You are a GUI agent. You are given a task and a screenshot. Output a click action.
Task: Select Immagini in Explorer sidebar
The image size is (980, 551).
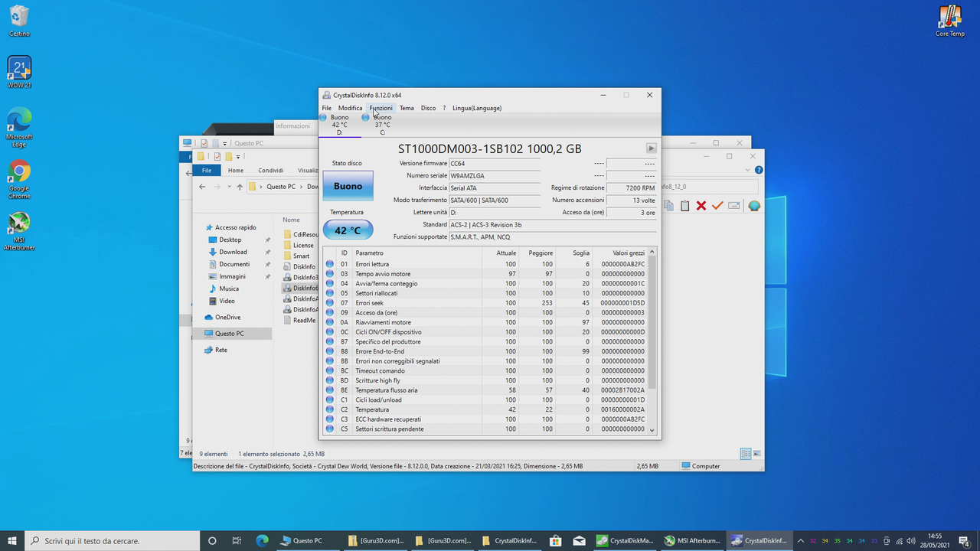tap(233, 276)
